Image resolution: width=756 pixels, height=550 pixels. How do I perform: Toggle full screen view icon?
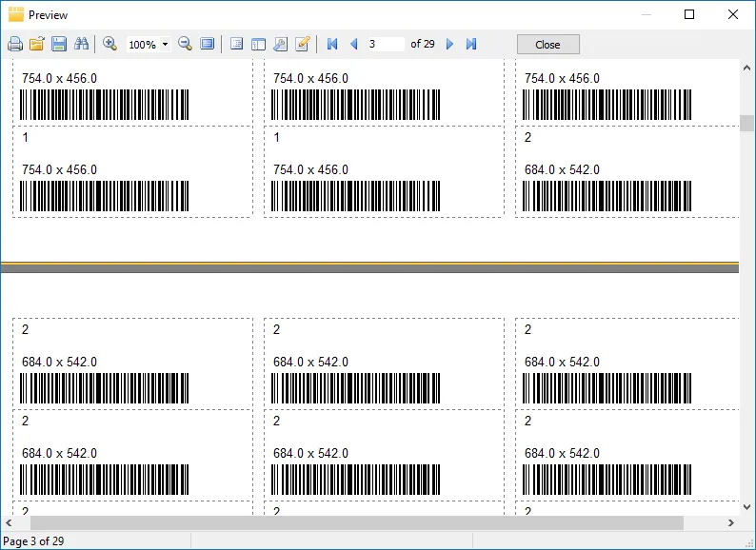pyautogui.click(x=207, y=44)
